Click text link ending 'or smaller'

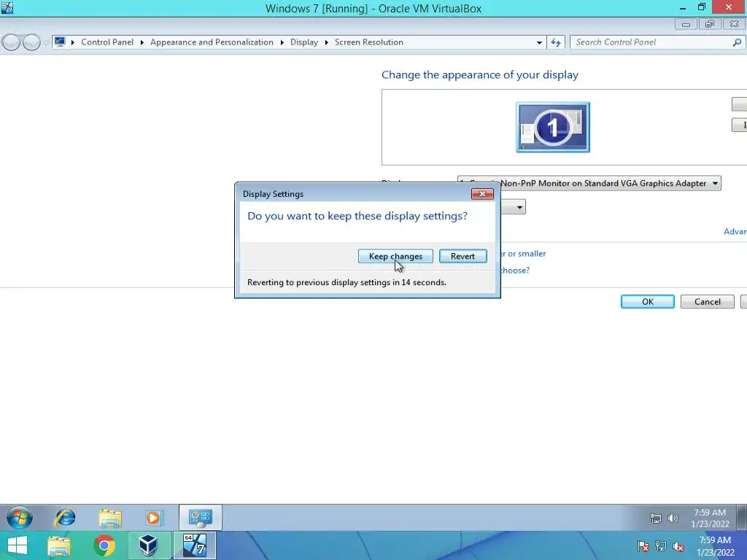(523, 254)
